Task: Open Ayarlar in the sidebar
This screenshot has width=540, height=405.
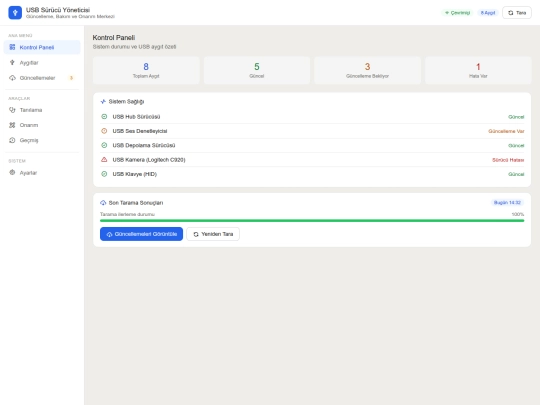Action: 42,173
